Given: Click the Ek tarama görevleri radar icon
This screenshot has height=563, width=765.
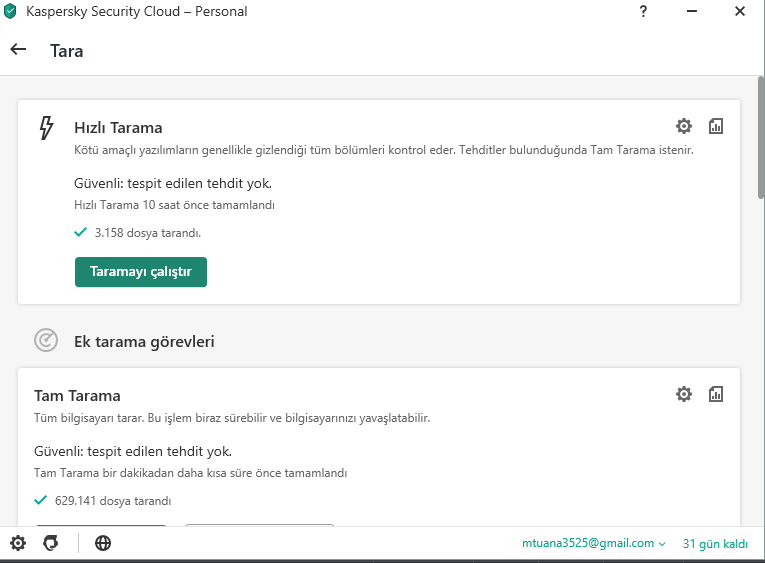Looking at the screenshot, I should (46, 341).
